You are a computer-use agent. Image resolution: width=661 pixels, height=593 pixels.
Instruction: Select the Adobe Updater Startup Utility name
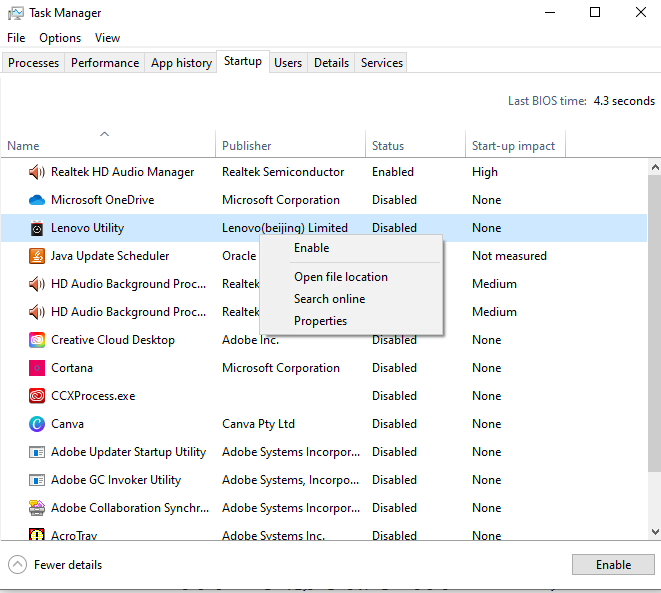point(128,452)
